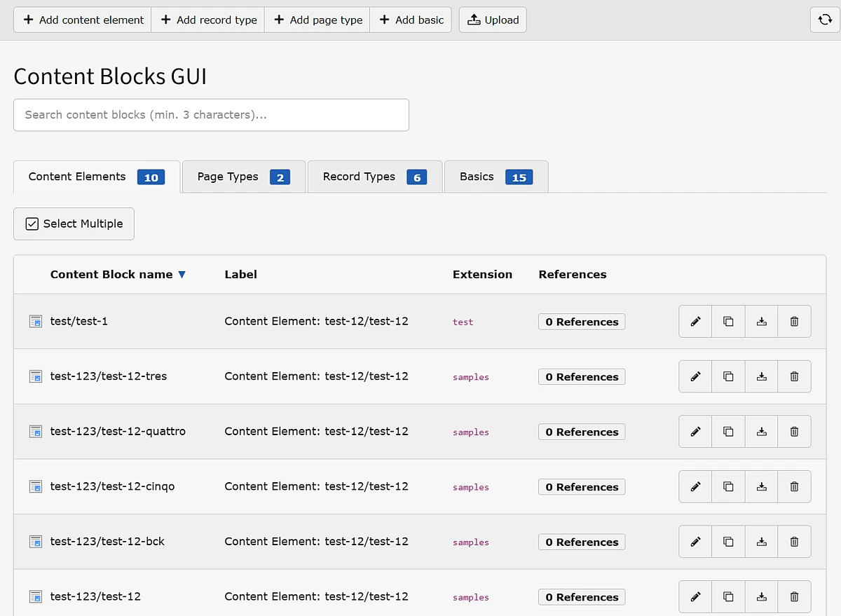Delete the test/test-1 content block

(x=794, y=322)
